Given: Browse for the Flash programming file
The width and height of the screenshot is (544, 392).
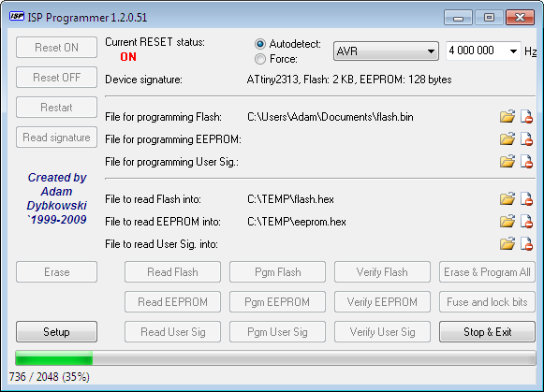Looking at the screenshot, I should point(507,117).
